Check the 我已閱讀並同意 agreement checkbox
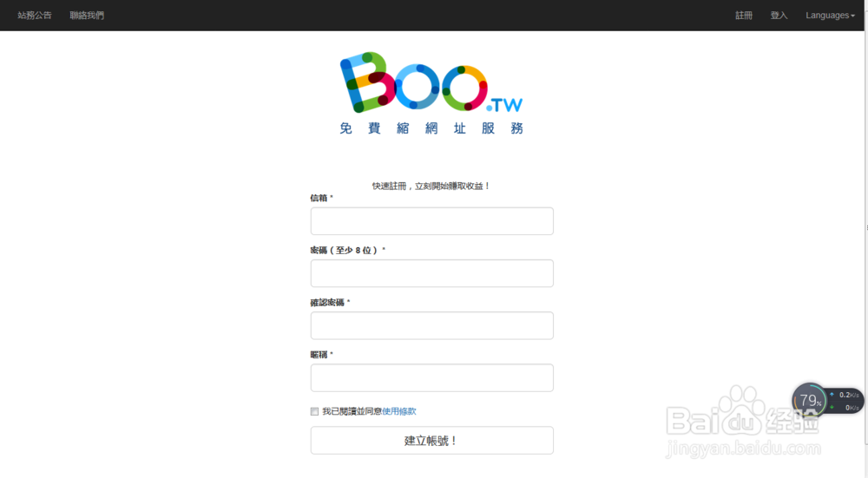This screenshot has width=868, height=478. [x=314, y=411]
